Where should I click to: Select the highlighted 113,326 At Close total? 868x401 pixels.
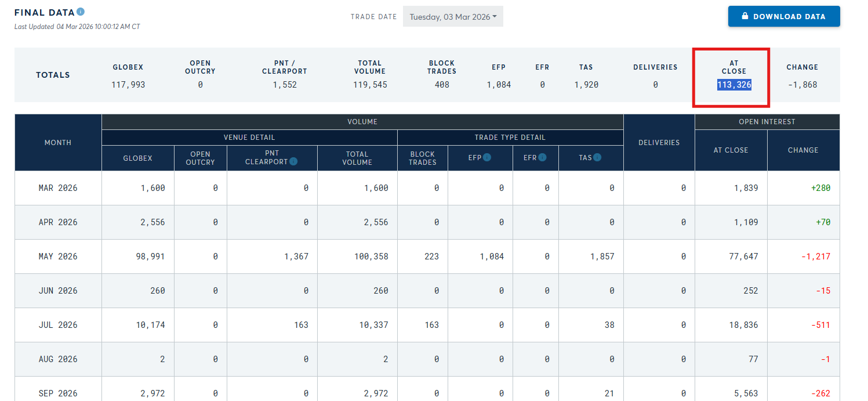734,85
